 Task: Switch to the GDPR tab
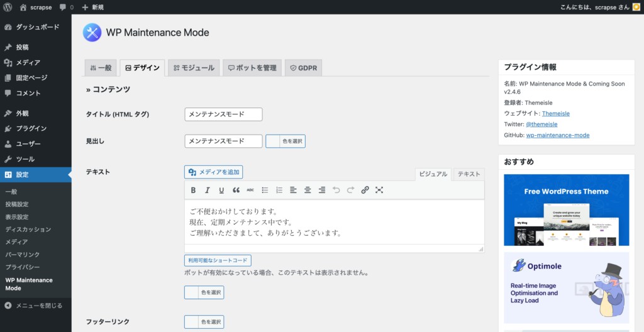304,68
